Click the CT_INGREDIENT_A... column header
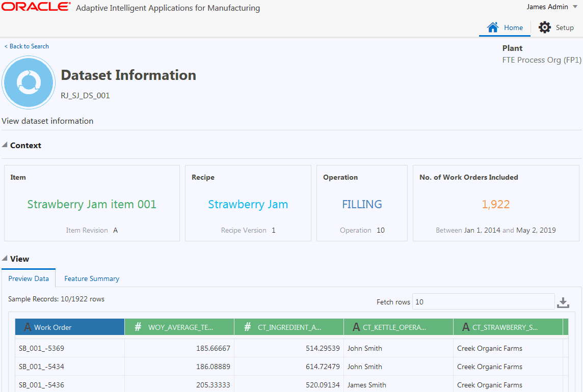This screenshot has height=392, width=583. click(289, 327)
